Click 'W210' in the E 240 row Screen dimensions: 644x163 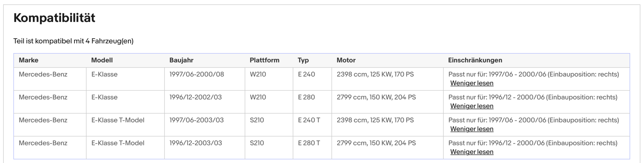(258, 74)
